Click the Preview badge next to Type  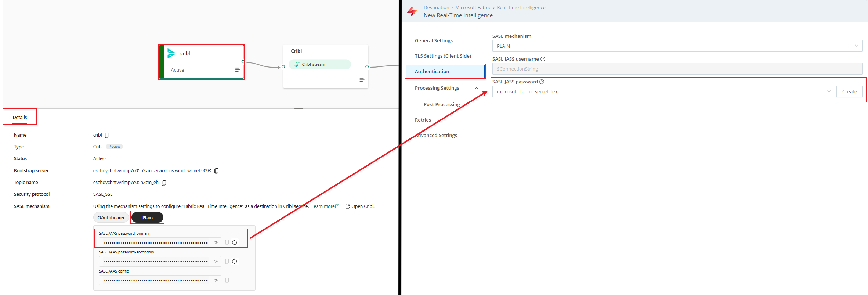114,147
